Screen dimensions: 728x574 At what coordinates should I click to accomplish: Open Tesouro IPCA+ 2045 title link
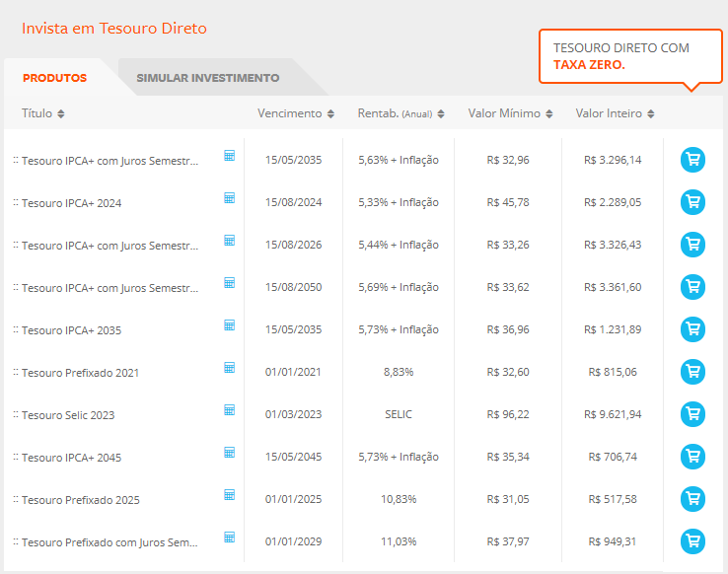coord(71,458)
